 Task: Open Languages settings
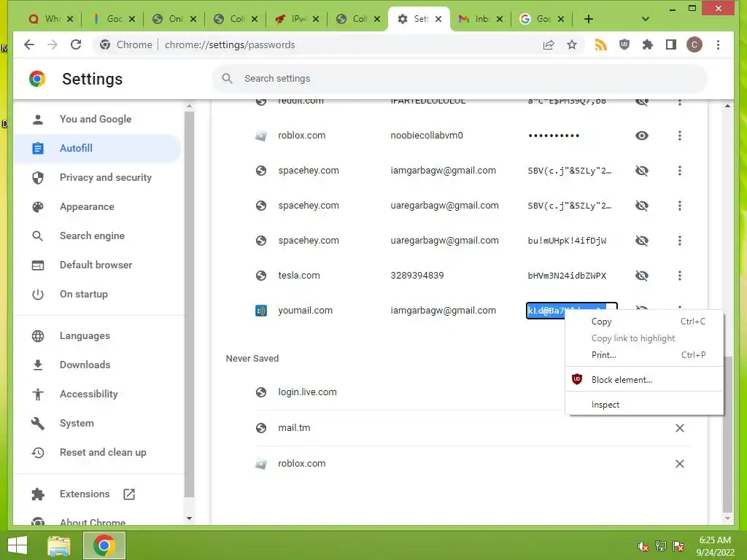(85, 335)
